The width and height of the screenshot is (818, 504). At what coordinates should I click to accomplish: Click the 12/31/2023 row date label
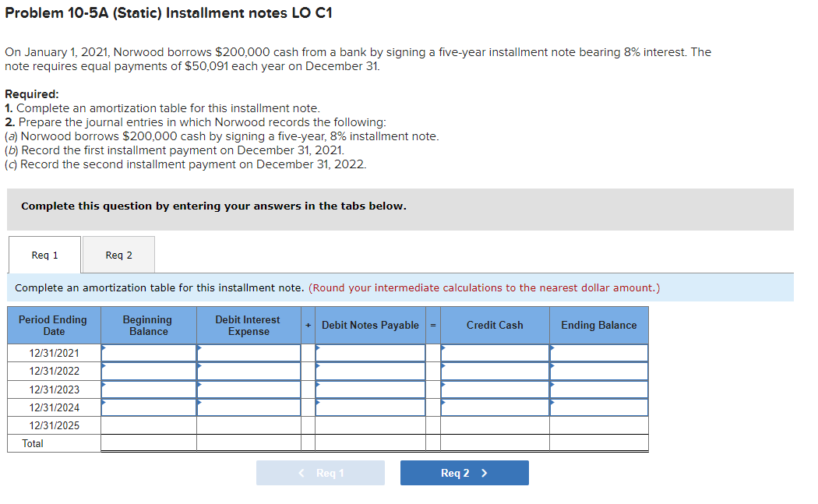(53, 389)
